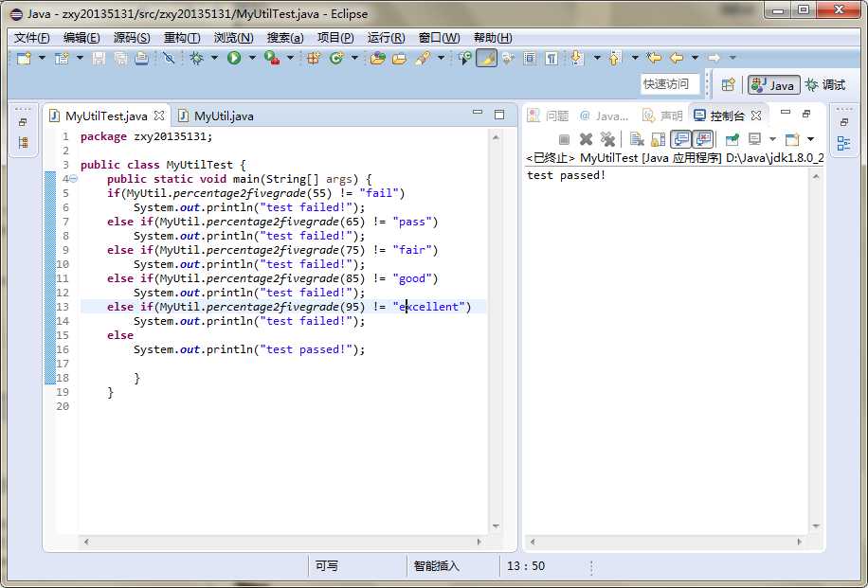Image resolution: width=868 pixels, height=588 pixels.
Task: Run the program with green Run button
Action: 234,58
